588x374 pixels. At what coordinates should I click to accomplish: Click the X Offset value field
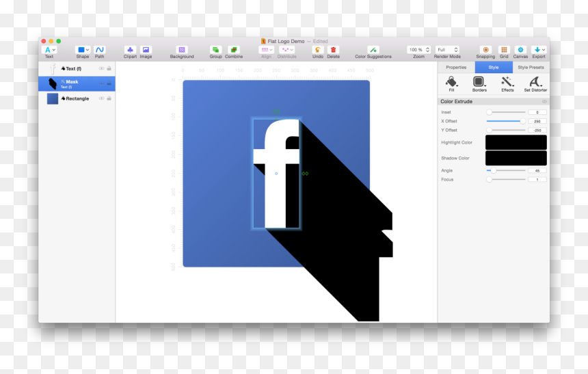537,121
